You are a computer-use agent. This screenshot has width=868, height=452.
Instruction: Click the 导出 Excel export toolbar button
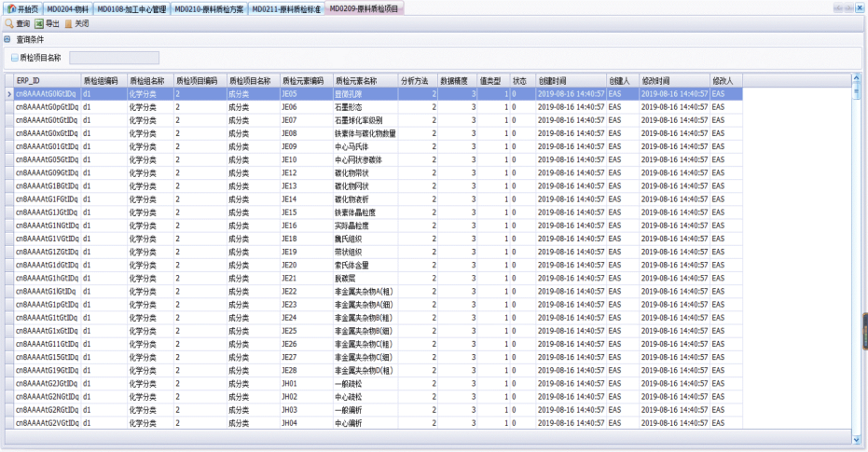pyautogui.click(x=47, y=24)
